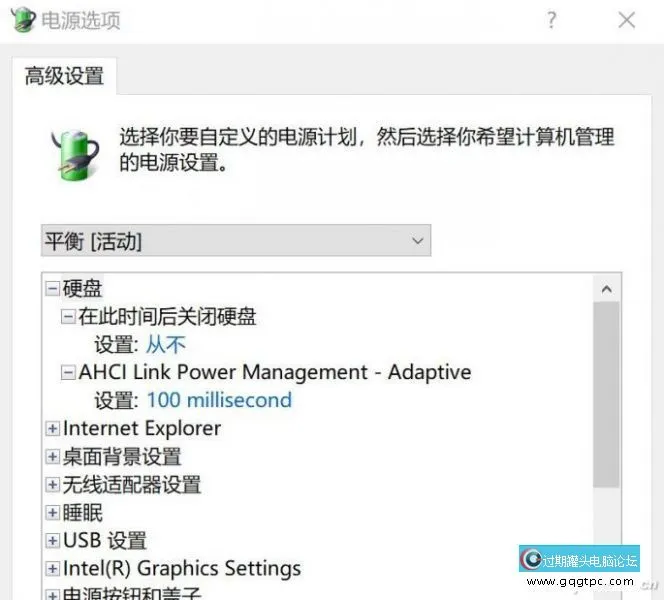Viewport: 664px width, 600px height.
Task: Click the scroll up arrow of settings list
Action: [606, 289]
